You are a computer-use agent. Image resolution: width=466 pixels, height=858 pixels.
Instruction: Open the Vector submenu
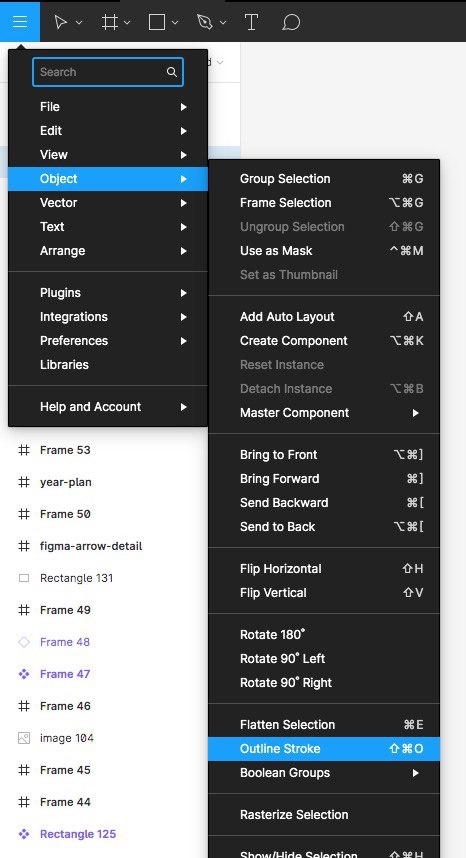click(x=108, y=202)
